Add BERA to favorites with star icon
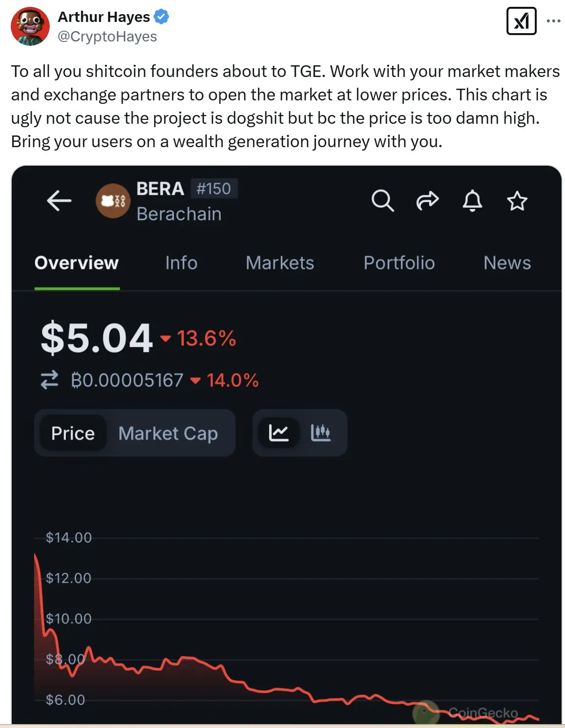565x728 pixels. pos(517,201)
